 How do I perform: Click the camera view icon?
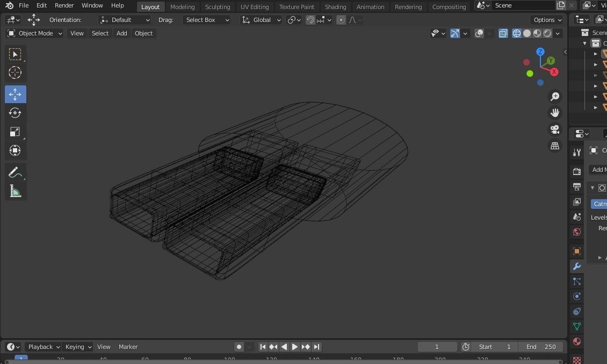(555, 129)
